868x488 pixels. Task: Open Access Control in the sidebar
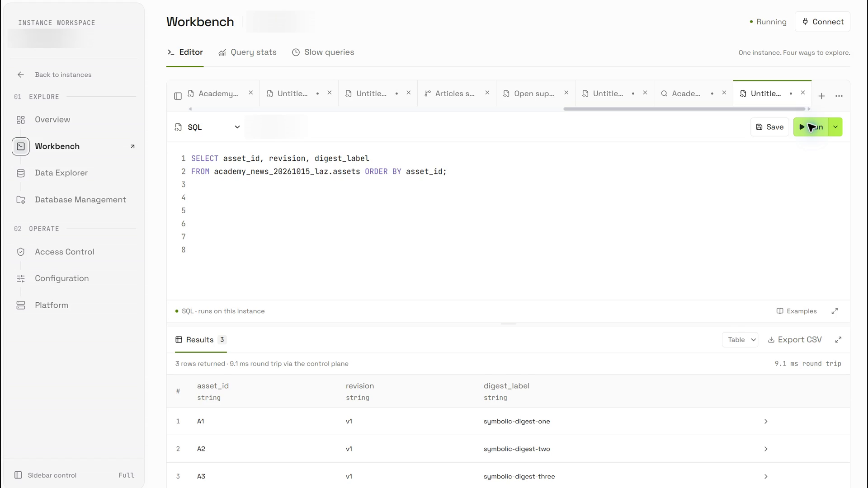point(64,252)
